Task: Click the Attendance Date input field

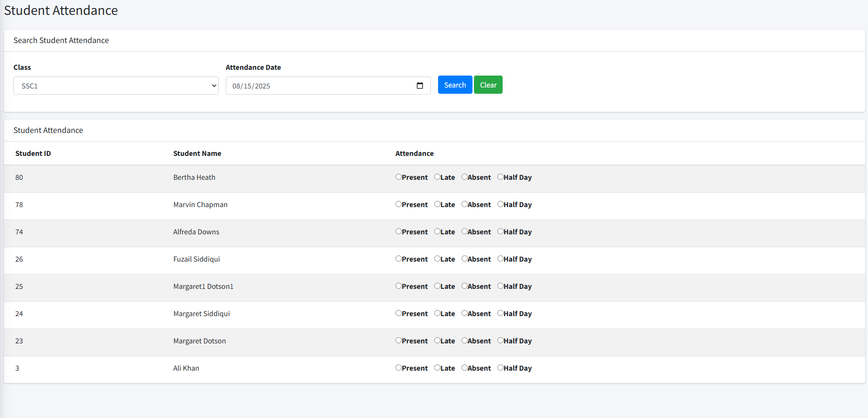Action: coord(320,86)
